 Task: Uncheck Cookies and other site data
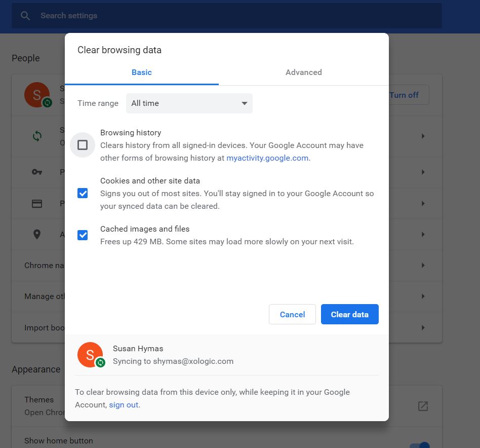[x=83, y=193]
